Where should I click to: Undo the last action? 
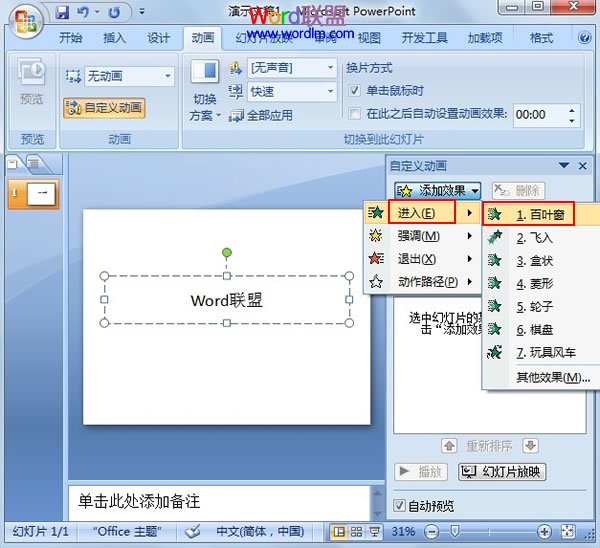[x=83, y=12]
